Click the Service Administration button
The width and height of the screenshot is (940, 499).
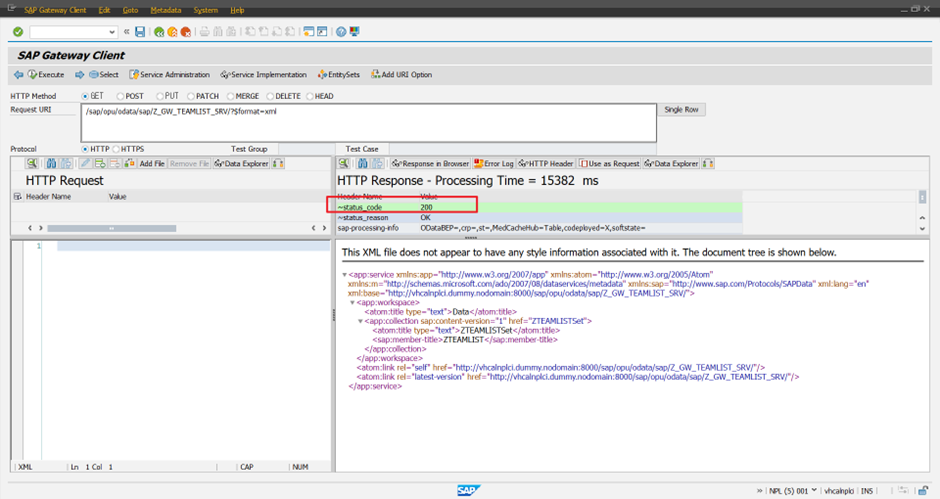(x=170, y=75)
